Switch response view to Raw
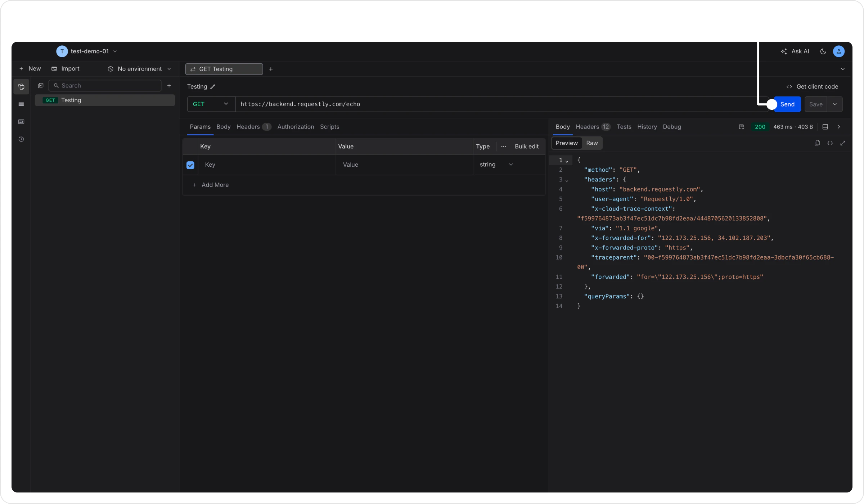Viewport: 864px width, 504px height. point(591,143)
